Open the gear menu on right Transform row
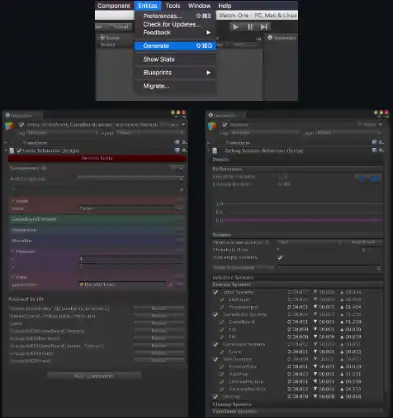 [381, 142]
